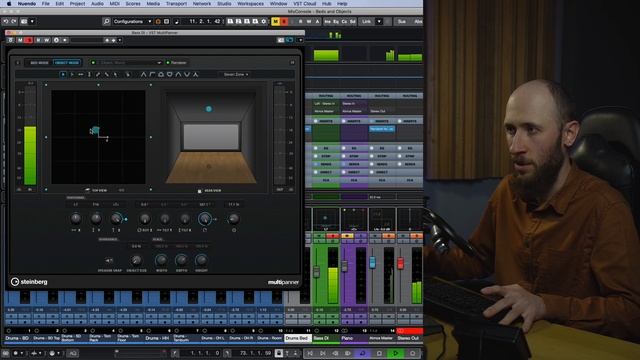The width and height of the screenshot is (640, 360).
Task: Open the Apple menu
Action: (x=9, y=3)
